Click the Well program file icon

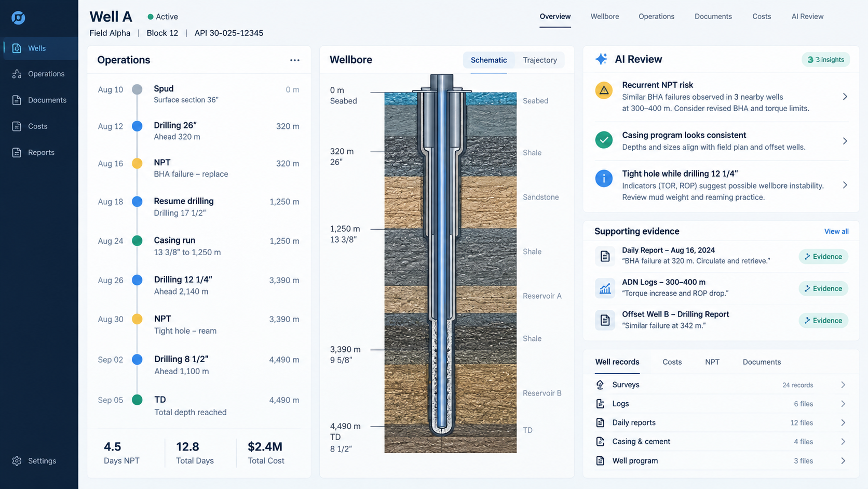click(600, 460)
